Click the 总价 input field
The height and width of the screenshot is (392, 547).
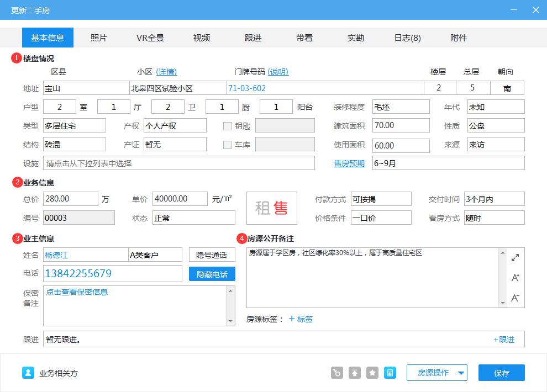[x=70, y=199]
